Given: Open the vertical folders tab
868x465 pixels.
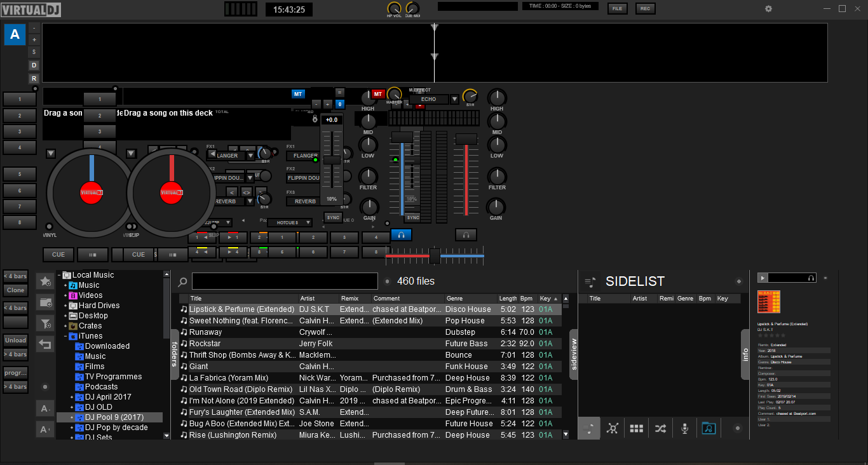Looking at the screenshot, I should click(175, 354).
